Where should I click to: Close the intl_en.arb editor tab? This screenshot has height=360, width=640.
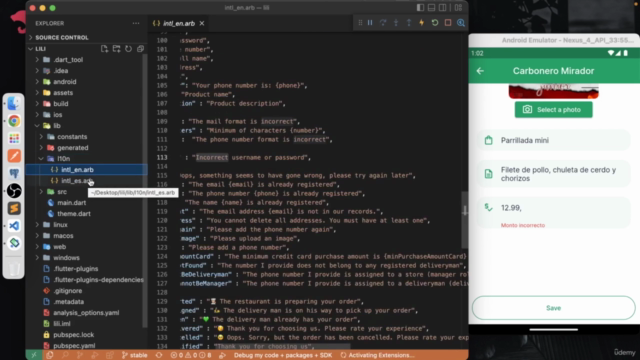click(x=202, y=23)
